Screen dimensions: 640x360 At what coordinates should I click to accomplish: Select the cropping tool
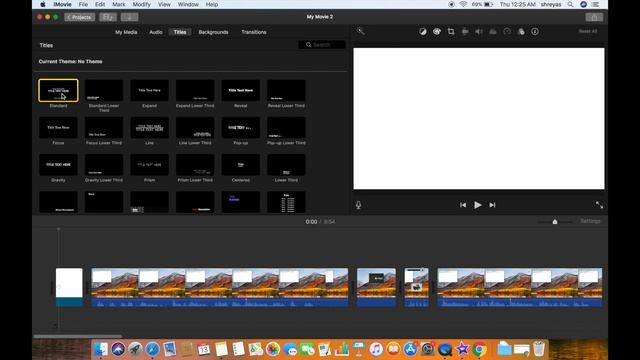click(x=451, y=31)
